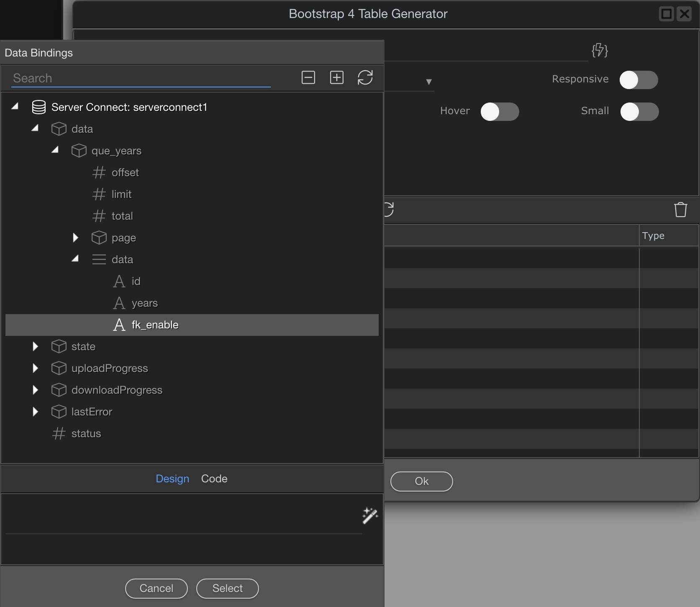Switch to the Design tab
Viewport: 700px width, 607px height.
tap(172, 479)
